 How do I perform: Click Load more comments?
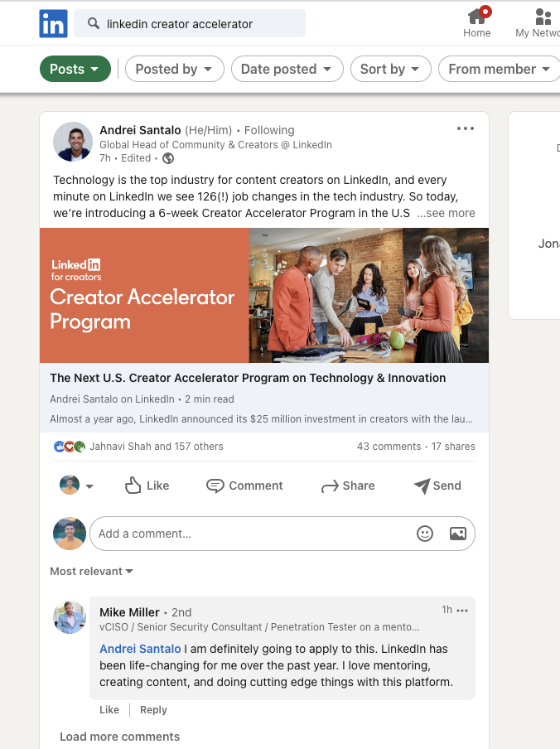coord(119,737)
